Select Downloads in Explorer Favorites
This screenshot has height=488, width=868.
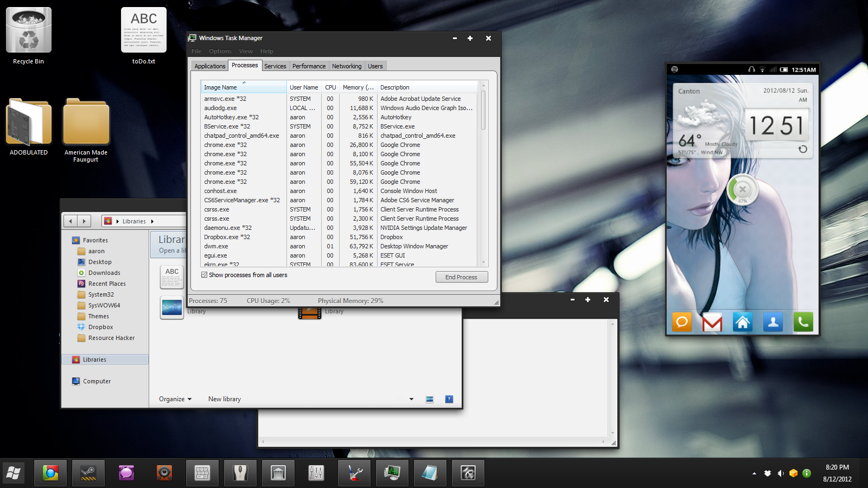click(x=104, y=273)
